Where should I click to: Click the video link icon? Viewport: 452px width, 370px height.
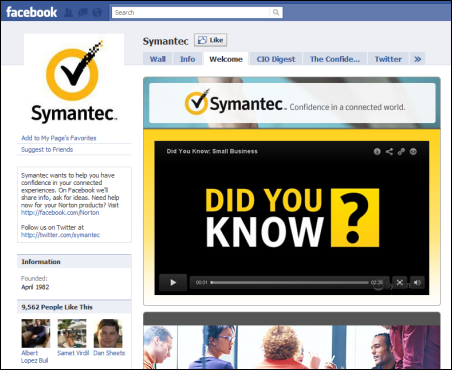(401, 152)
